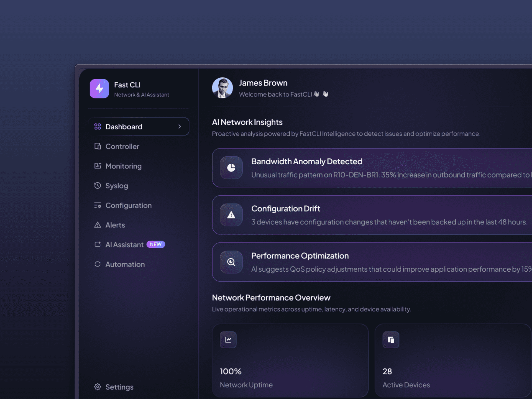Click the Performance Optimization magnifier icon

point(231,262)
